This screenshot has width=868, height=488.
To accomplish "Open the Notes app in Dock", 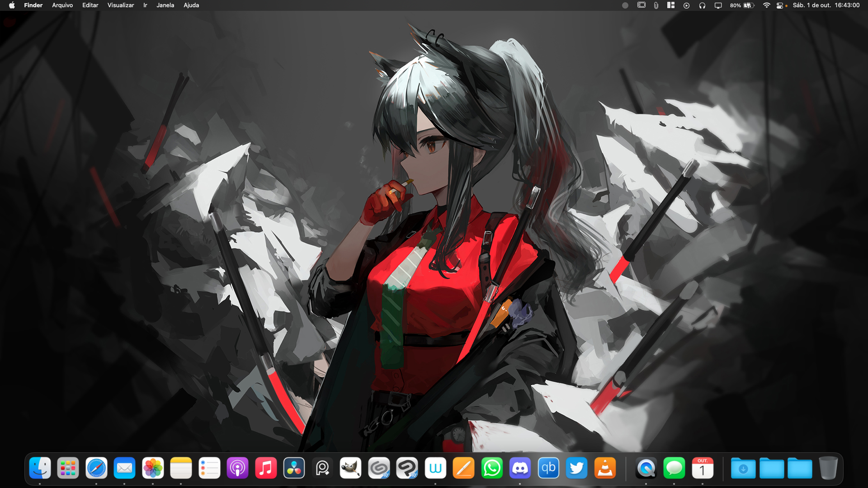I will (x=181, y=468).
